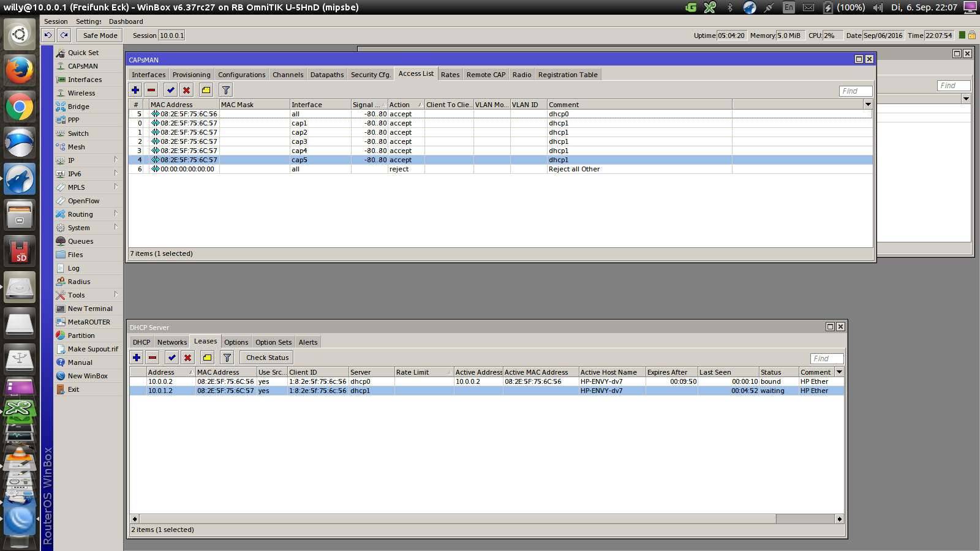980x551 pixels.
Task: Open the volume indicator in the top panel
Action: coord(878,7)
